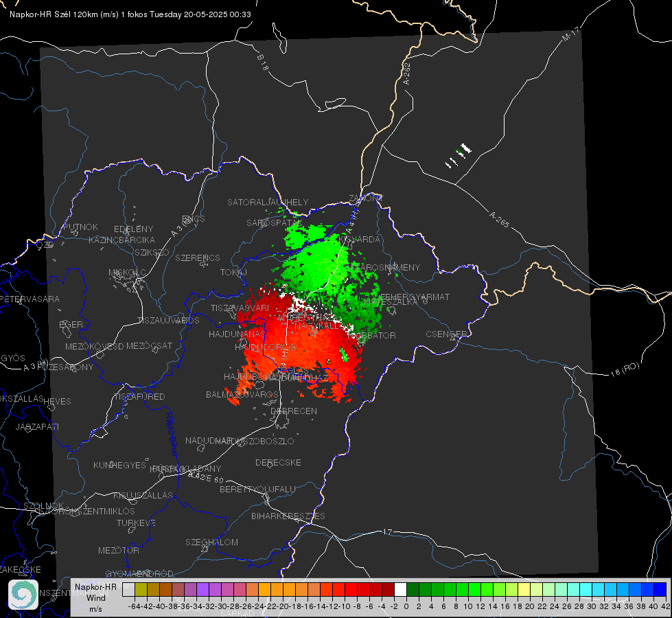Screen dimensions: 672x618
Task: Click the PÉTERVÁSÁRA label
Action: (30, 299)
